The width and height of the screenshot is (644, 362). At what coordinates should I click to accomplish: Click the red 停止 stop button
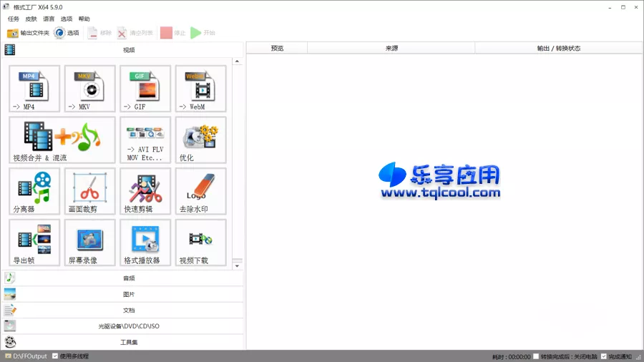[x=173, y=33]
